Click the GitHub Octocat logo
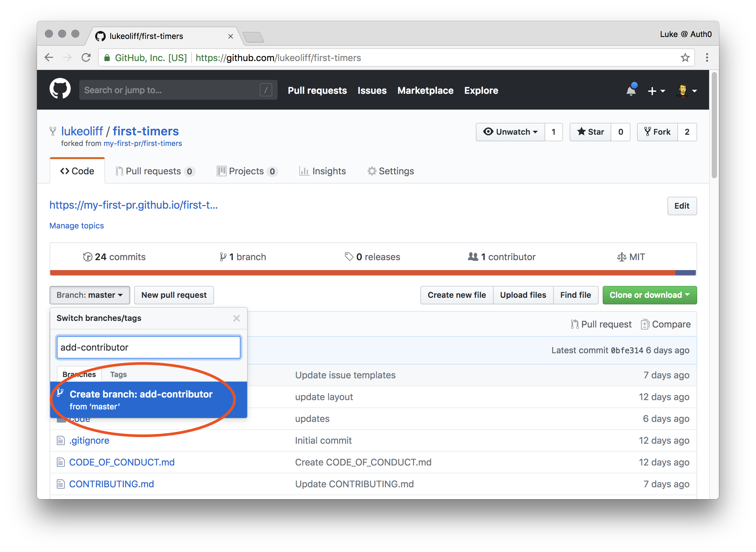 [60, 89]
